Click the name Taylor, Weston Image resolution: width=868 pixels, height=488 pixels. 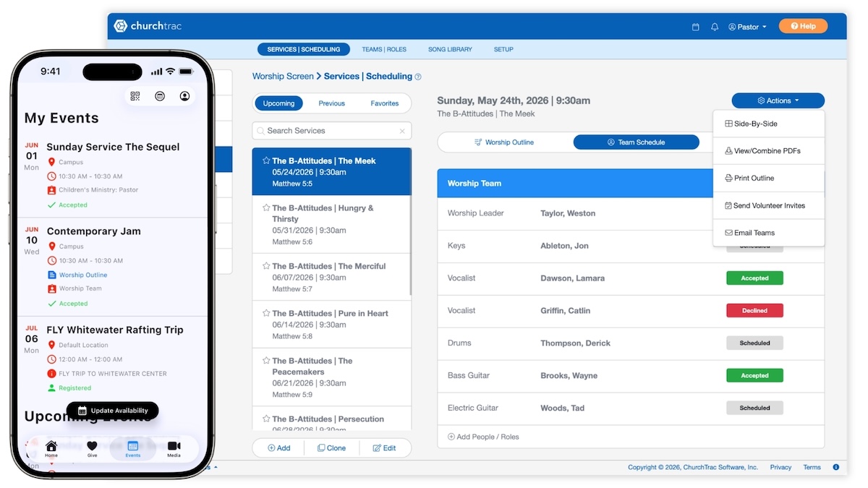tap(568, 213)
